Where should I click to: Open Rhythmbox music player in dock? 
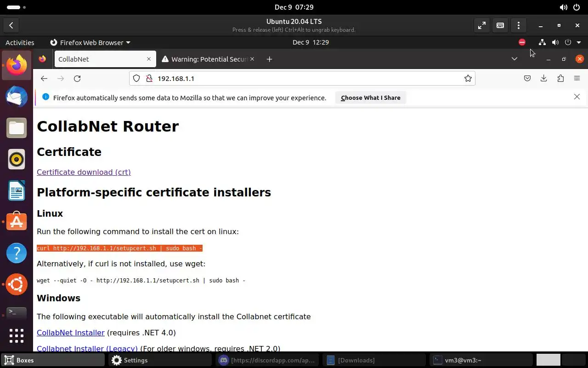coord(17,159)
